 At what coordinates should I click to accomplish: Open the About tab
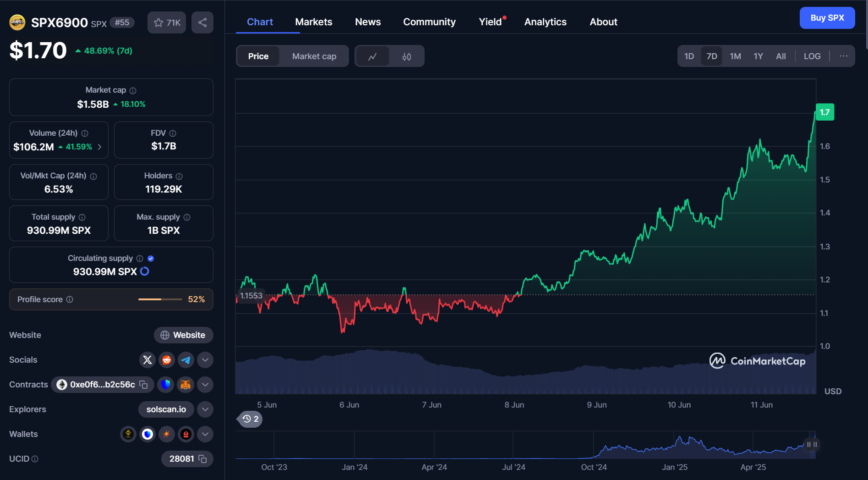(x=603, y=22)
